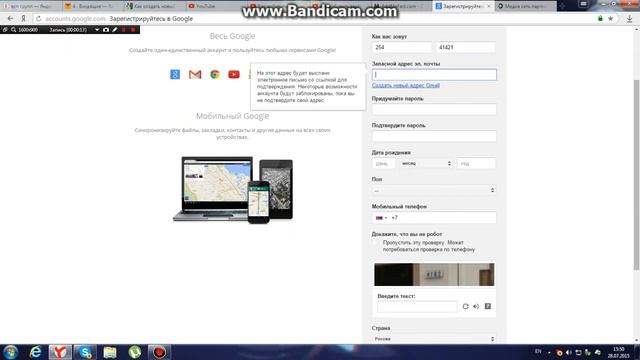The width and height of the screenshot is (640, 360).
Task: Open Skype from the taskbar
Action: click(x=85, y=352)
